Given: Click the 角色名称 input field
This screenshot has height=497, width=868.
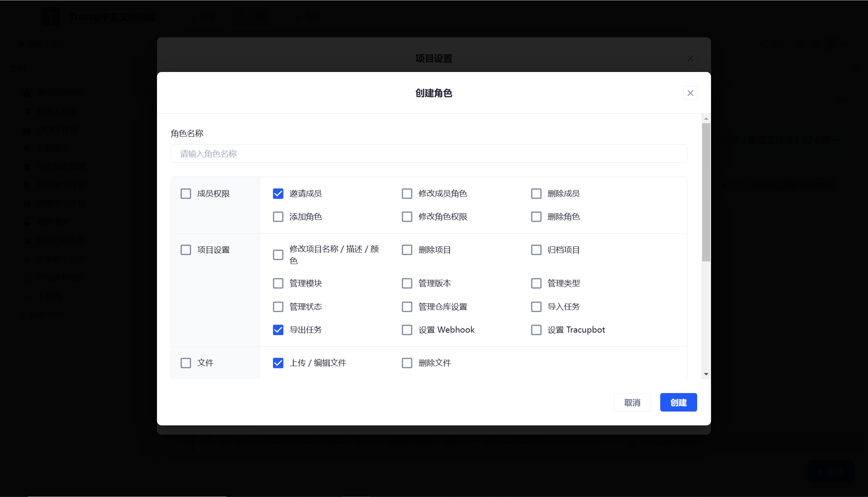Looking at the screenshot, I should click(x=429, y=154).
